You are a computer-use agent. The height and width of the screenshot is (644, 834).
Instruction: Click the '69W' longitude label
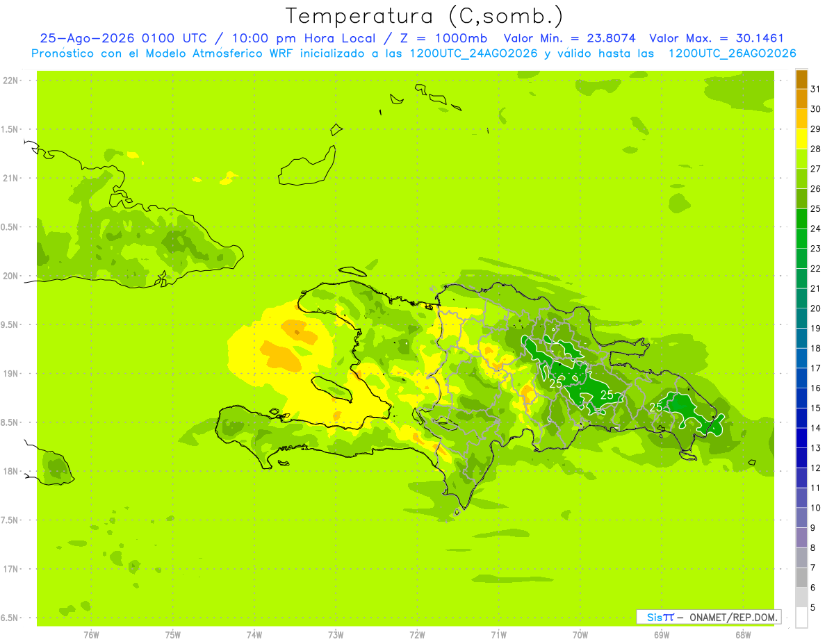[661, 634]
